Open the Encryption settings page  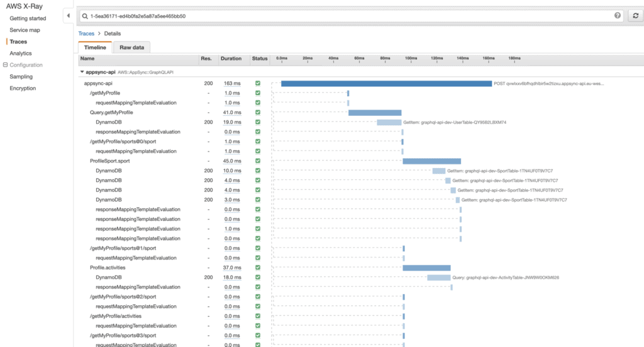click(23, 88)
